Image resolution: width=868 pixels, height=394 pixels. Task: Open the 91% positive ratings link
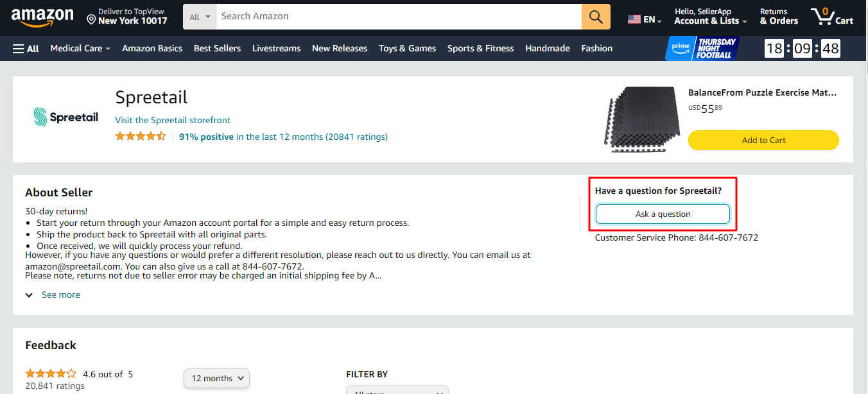tap(283, 137)
